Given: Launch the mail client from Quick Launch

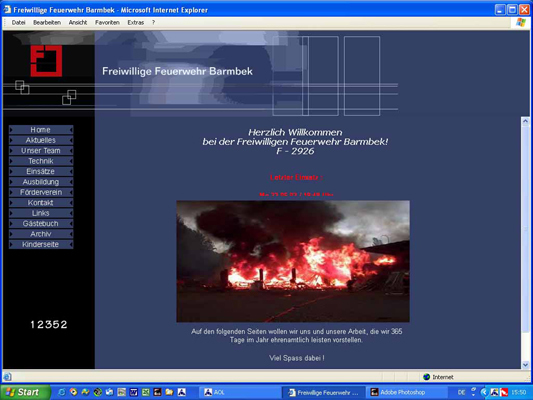Looking at the screenshot, I should (x=109, y=392).
